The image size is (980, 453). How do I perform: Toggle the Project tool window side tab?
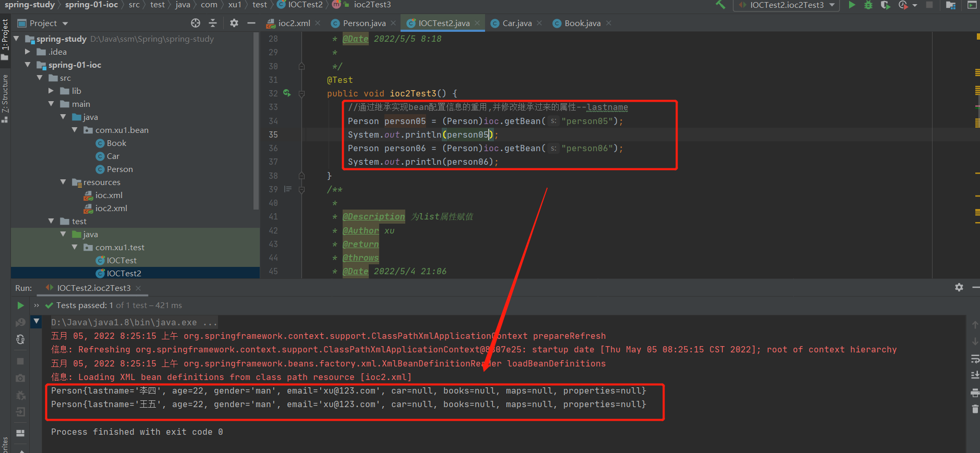(x=5, y=39)
